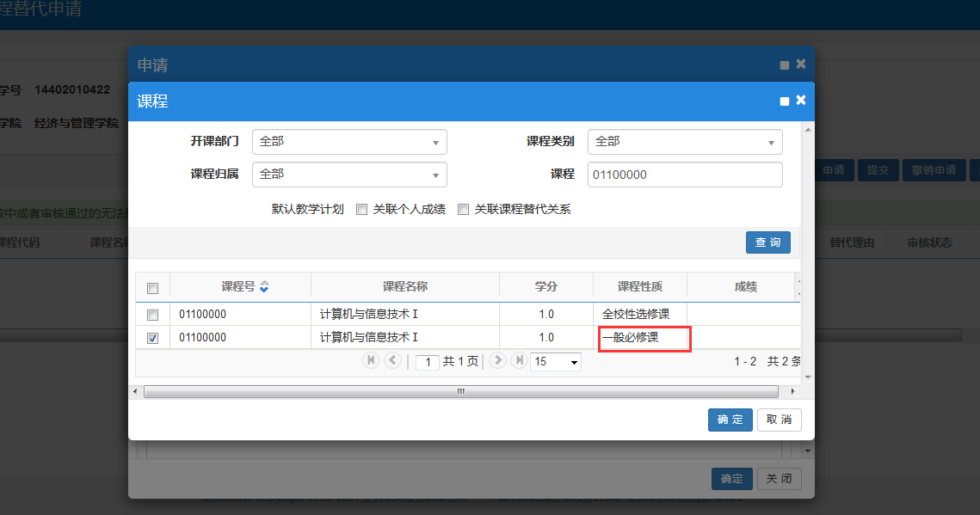Close the 课程 dialog with the X icon
This screenshot has height=515, width=980.
(801, 101)
